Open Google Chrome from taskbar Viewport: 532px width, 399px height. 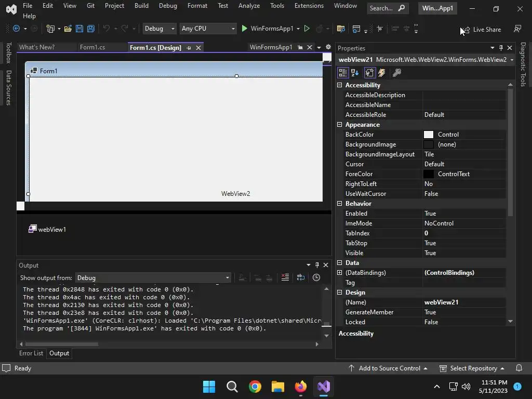[x=255, y=387]
